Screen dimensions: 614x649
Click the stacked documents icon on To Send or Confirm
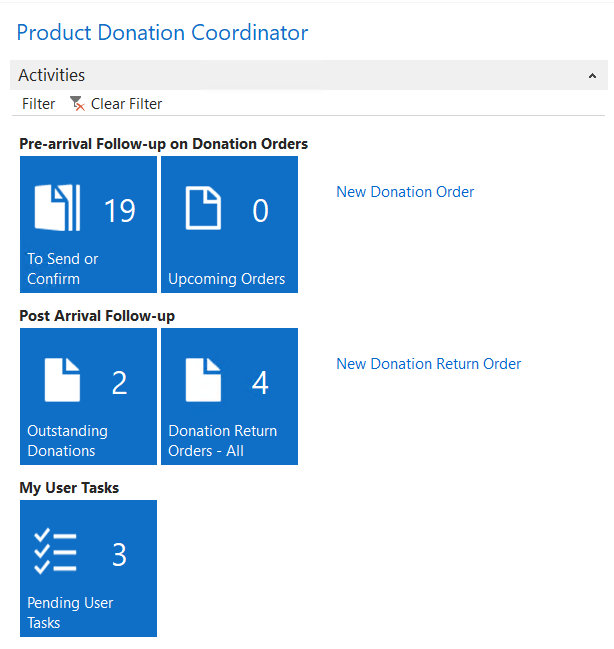coord(57,208)
